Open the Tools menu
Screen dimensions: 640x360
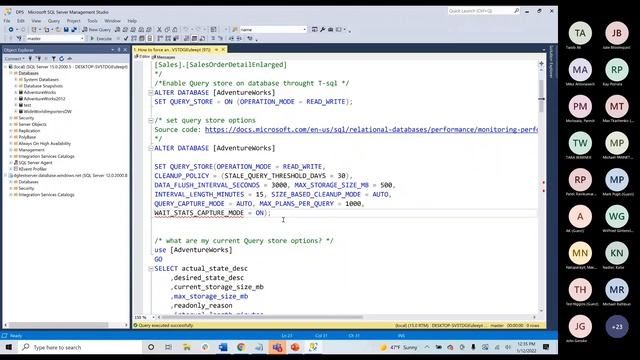coord(93,21)
